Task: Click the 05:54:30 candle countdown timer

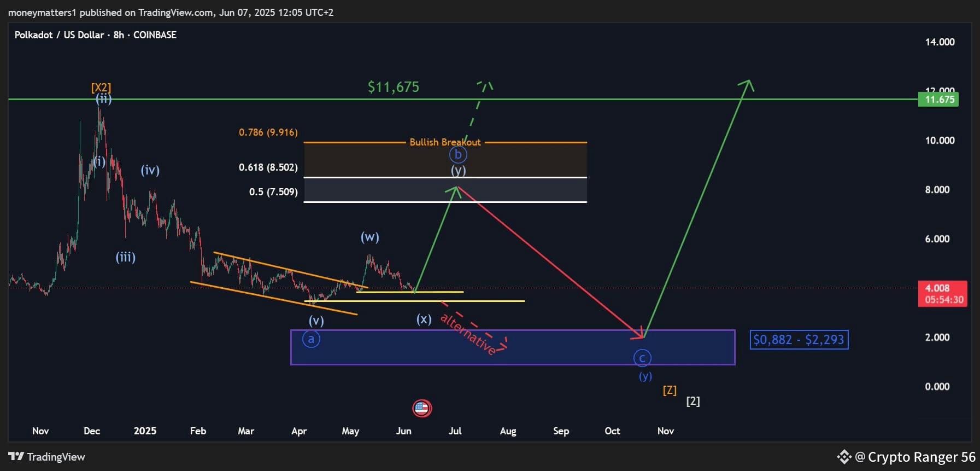Action: point(943,300)
